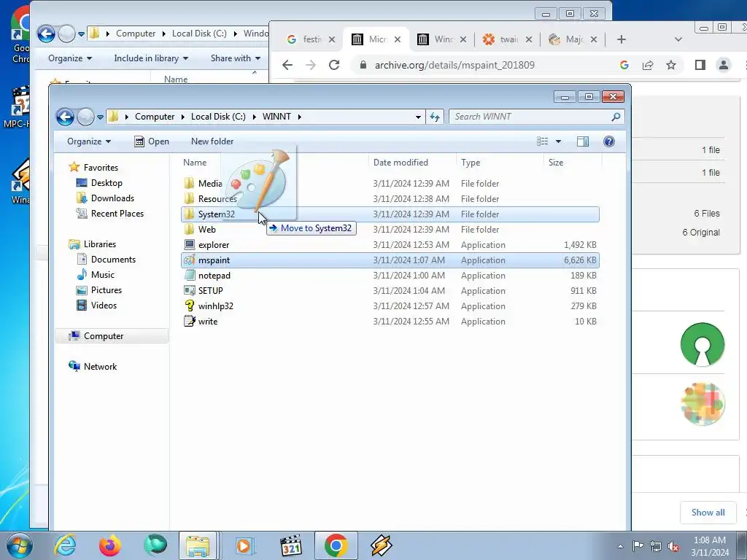
Task: Expand the address bar history dropdown
Action: click(x=418, y=117)
